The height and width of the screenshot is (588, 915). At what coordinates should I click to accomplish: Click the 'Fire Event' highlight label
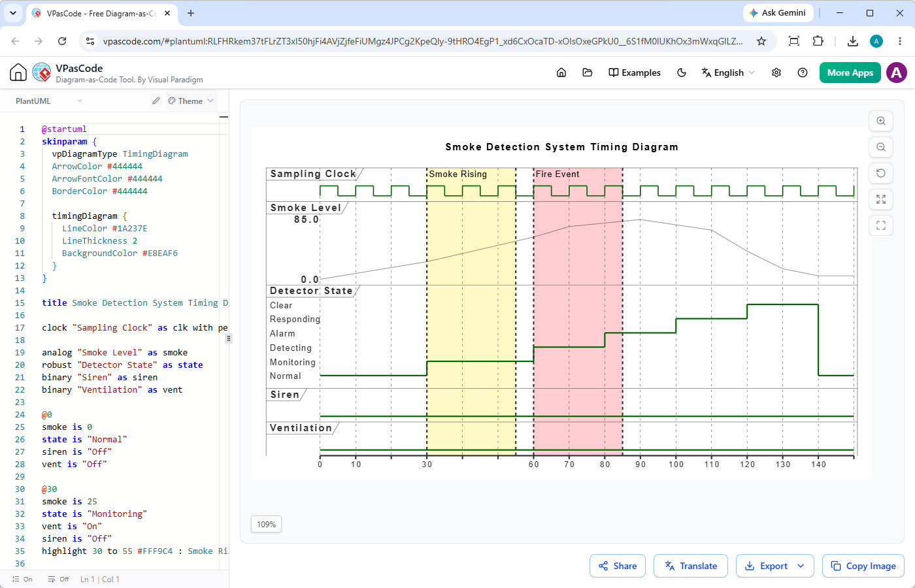point(557,174)
